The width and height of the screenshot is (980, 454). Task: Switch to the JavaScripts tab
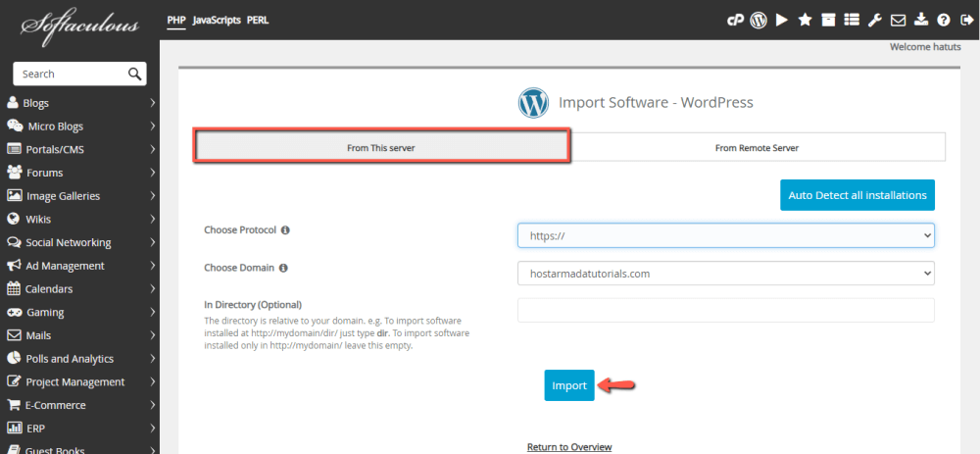217,20
